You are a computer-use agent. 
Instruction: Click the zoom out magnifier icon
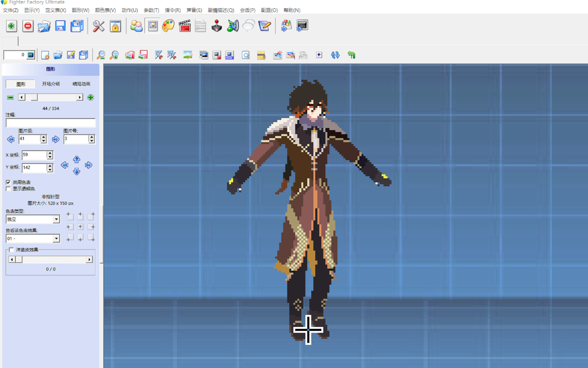101,55
